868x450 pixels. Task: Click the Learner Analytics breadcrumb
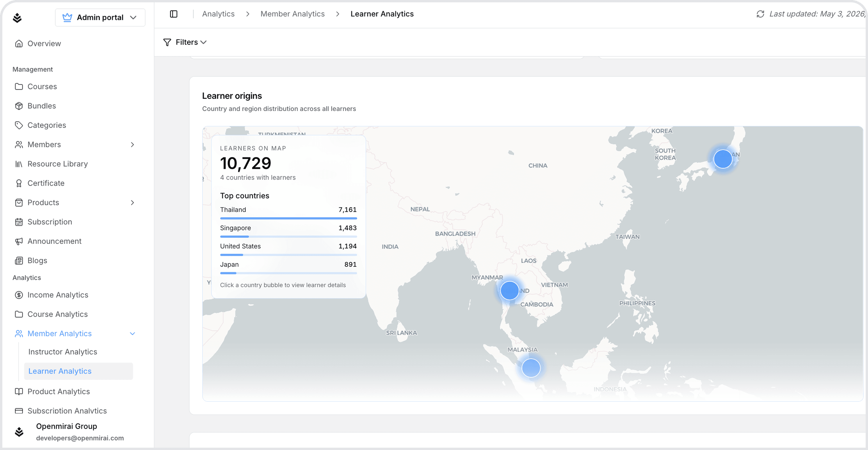point(382,14)
